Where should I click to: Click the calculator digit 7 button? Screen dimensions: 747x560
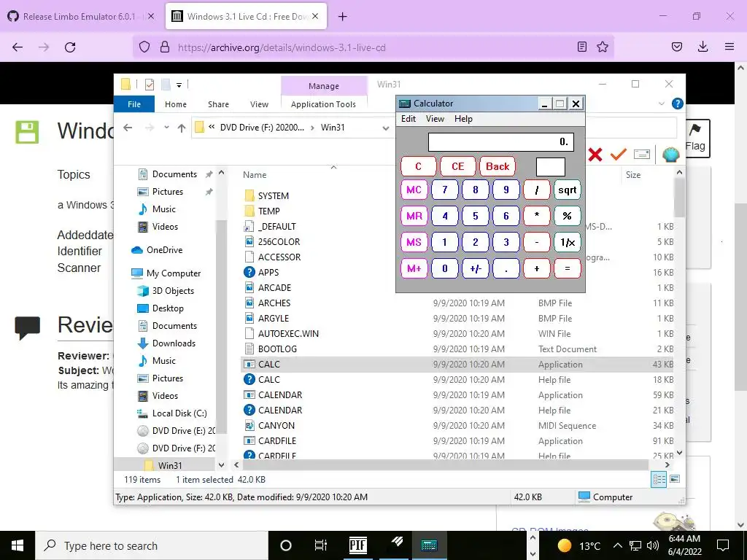444,190
